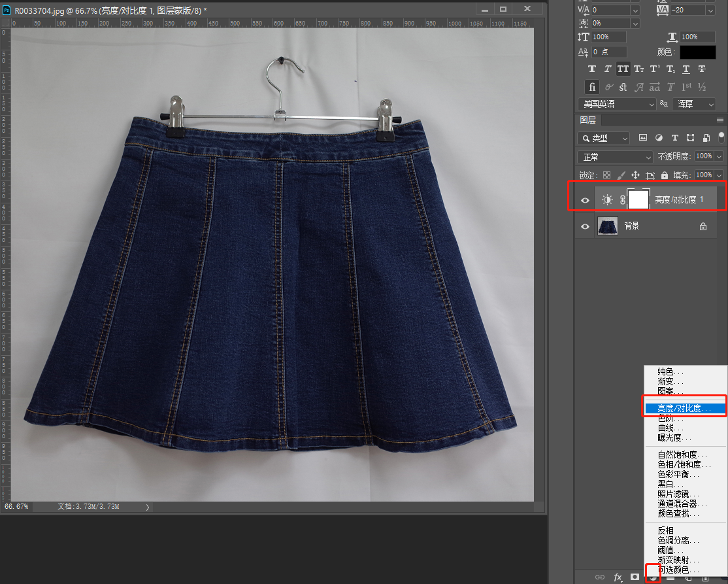Click strikethrough text style icon
The image size is (728, 584).
pyautogui.click(x=702, y=69)
